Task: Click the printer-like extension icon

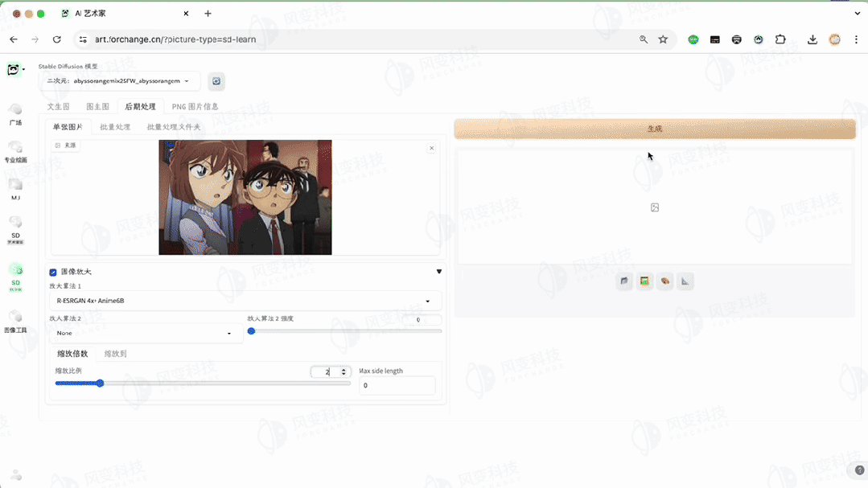Action: coord(736,39)
